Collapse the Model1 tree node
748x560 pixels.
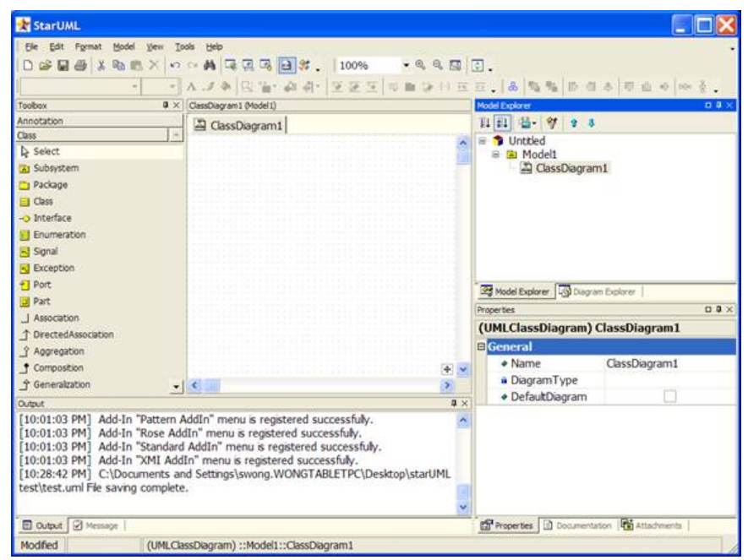click(495, 155)
